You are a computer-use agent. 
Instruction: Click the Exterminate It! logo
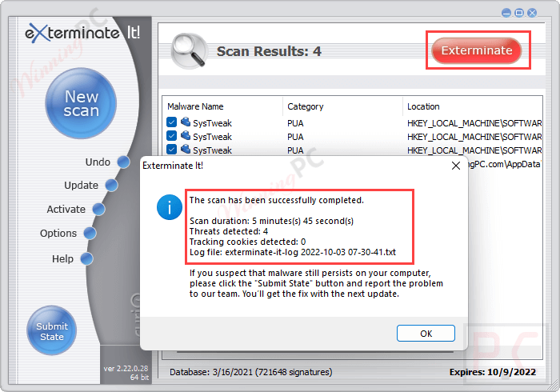(82, 34)
